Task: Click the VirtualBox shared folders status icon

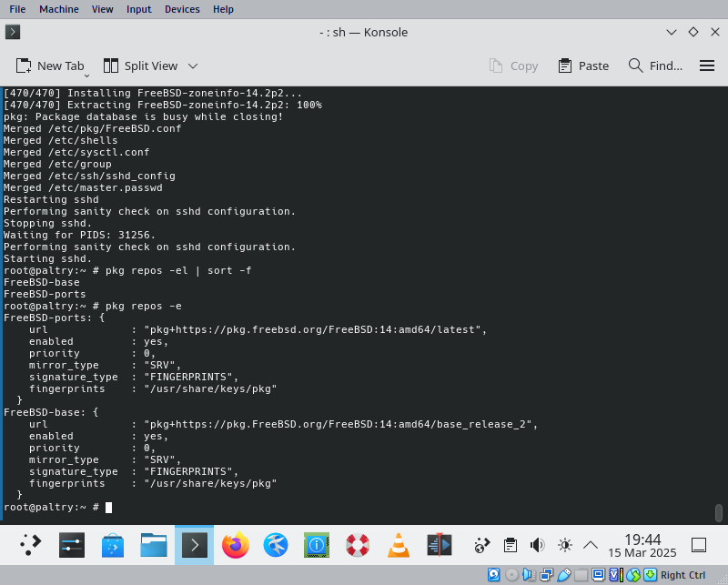Action: tap(581, 575)
